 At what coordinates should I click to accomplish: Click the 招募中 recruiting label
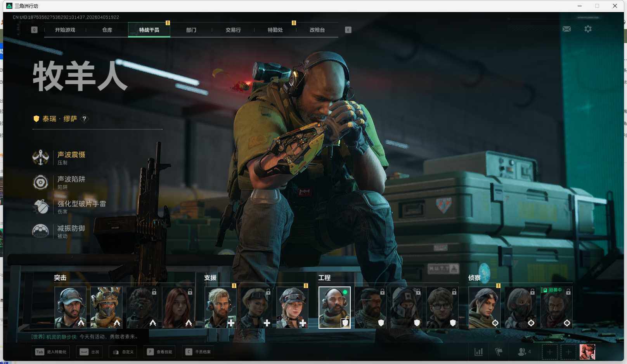pyautogui.click(x=552, y=290)
